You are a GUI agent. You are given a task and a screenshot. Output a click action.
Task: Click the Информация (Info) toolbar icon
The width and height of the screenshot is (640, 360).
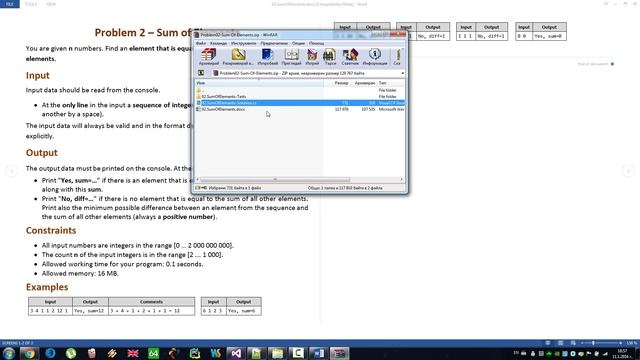375,57
